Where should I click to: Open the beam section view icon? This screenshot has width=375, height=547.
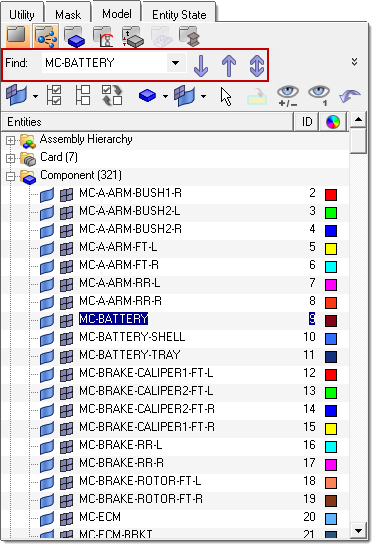[190, 36]
